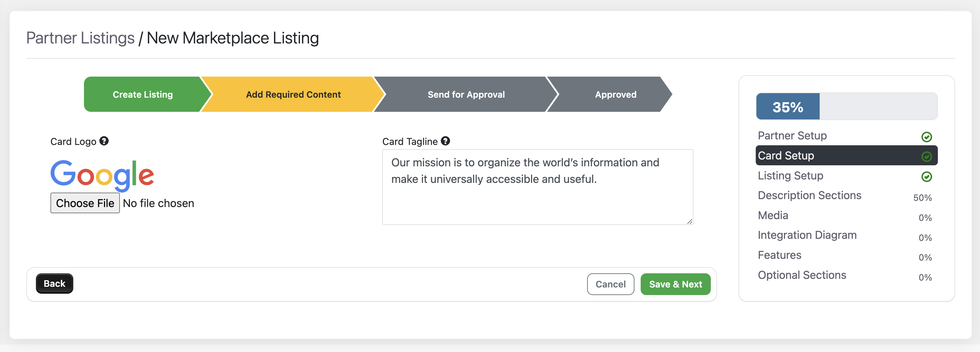
Task: Go back with the Back button
Action: (54, 284)
